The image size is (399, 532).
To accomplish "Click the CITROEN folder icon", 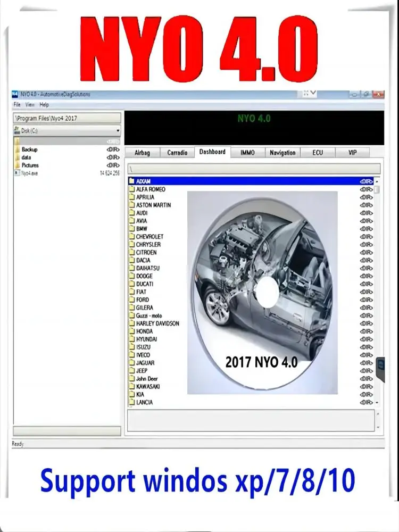I will (132, 252).
